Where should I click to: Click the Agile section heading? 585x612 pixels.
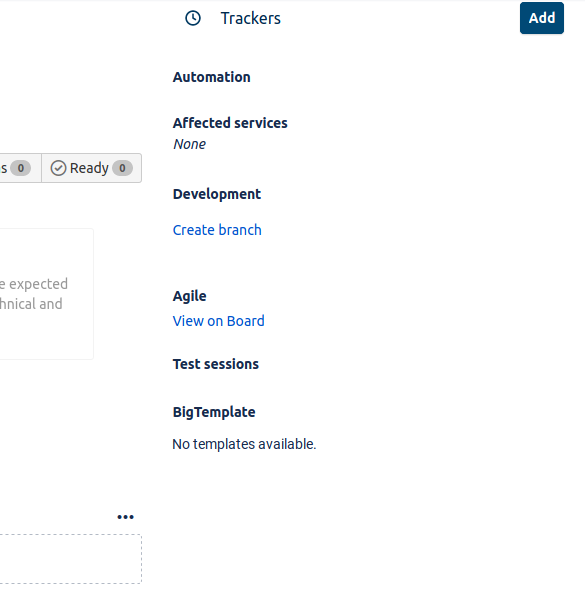[190, 296]
